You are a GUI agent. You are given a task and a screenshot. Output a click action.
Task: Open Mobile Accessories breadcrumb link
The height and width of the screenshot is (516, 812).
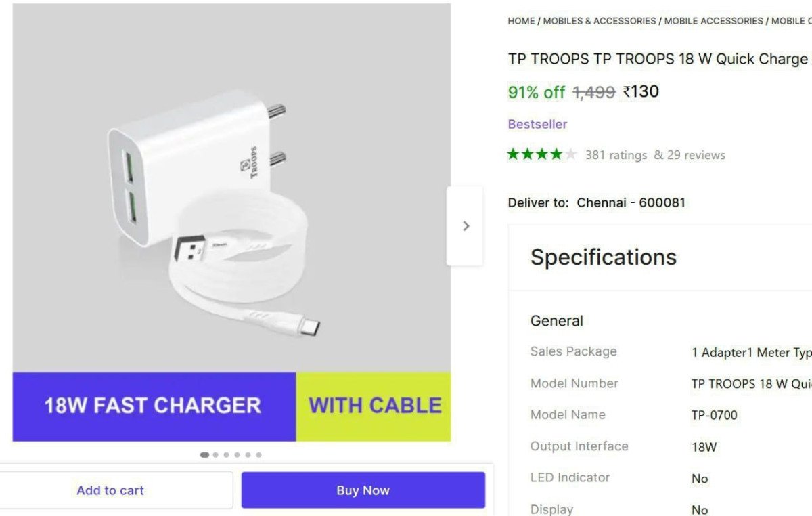click(x=713, y=21)
